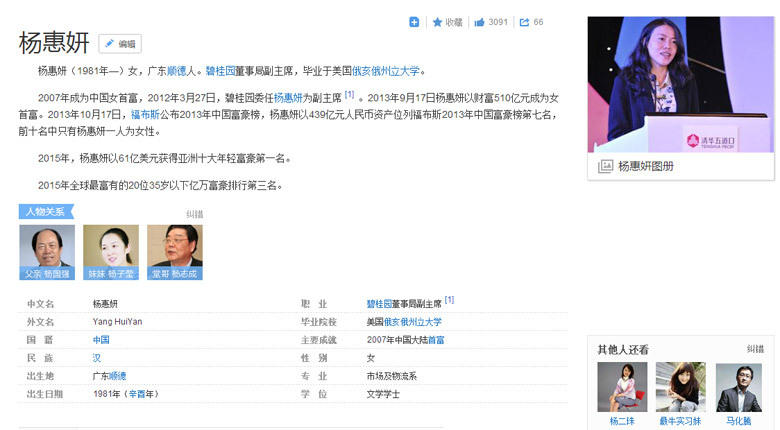Image resolution: width=780 pixels, height=430 pixels.
Task: Click the 文学学士 degree value
Action: [x=383, y=394]
